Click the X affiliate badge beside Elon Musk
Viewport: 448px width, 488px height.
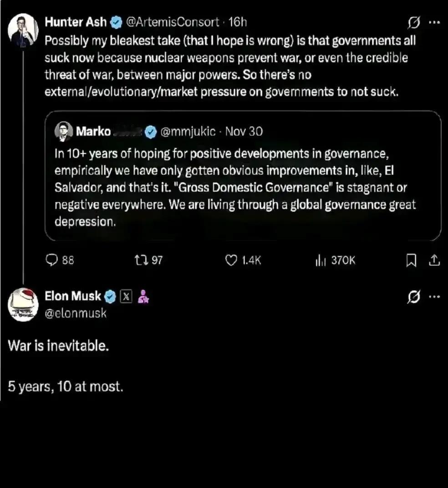tap(126, 297)
